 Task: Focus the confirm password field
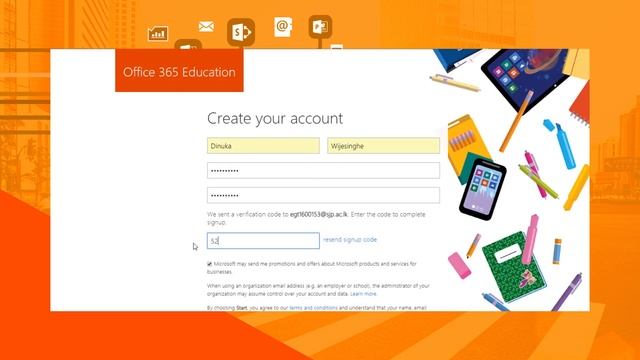pyautogui.click(x=323, y=196)
